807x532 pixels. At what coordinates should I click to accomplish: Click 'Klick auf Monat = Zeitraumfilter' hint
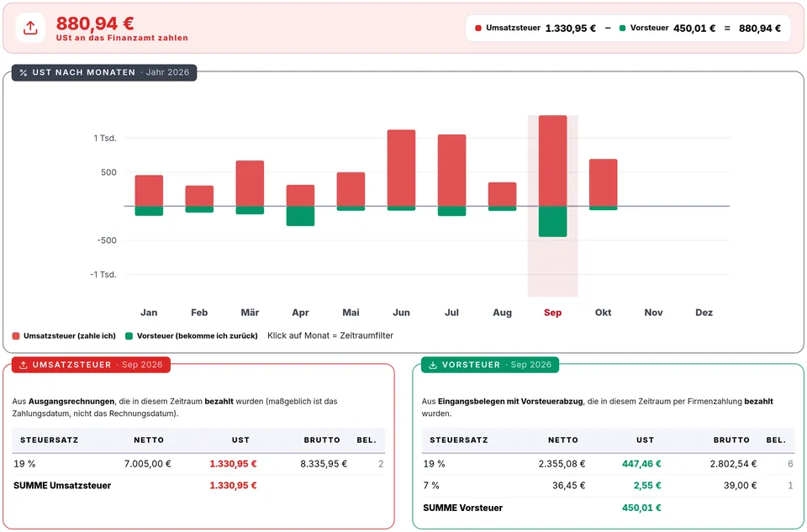pos(330,335)
